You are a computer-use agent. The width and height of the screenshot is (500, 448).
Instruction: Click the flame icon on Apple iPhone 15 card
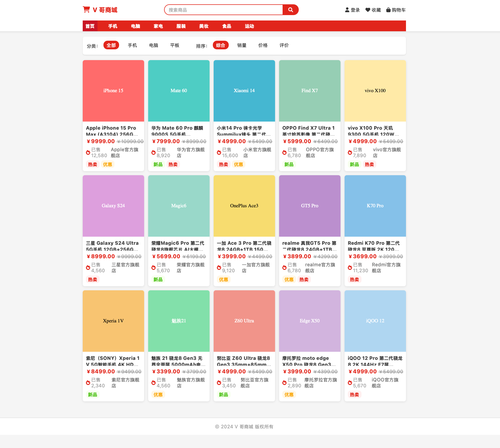point(88,153)
